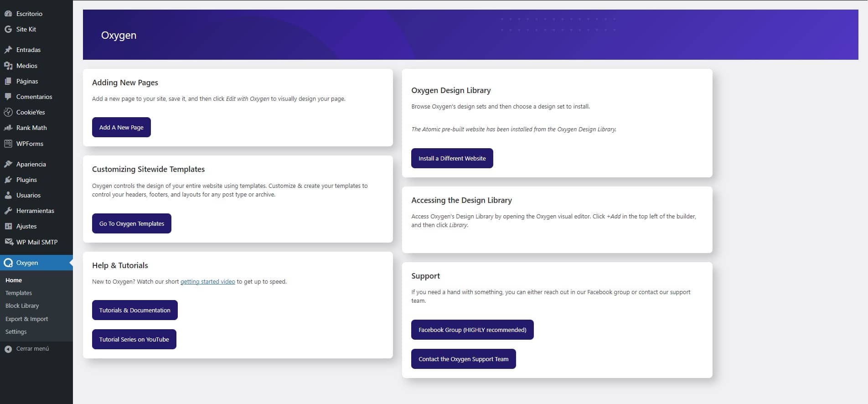
Task: Click Accessing the Design Library heading
Action: (x=461, y=200)
